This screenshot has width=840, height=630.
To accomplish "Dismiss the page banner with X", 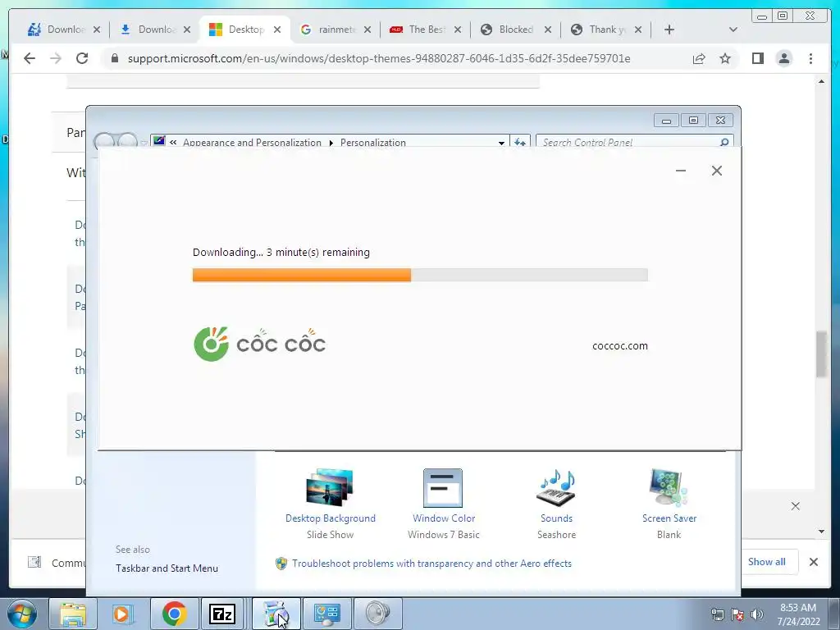I will (x=796, y=506).
